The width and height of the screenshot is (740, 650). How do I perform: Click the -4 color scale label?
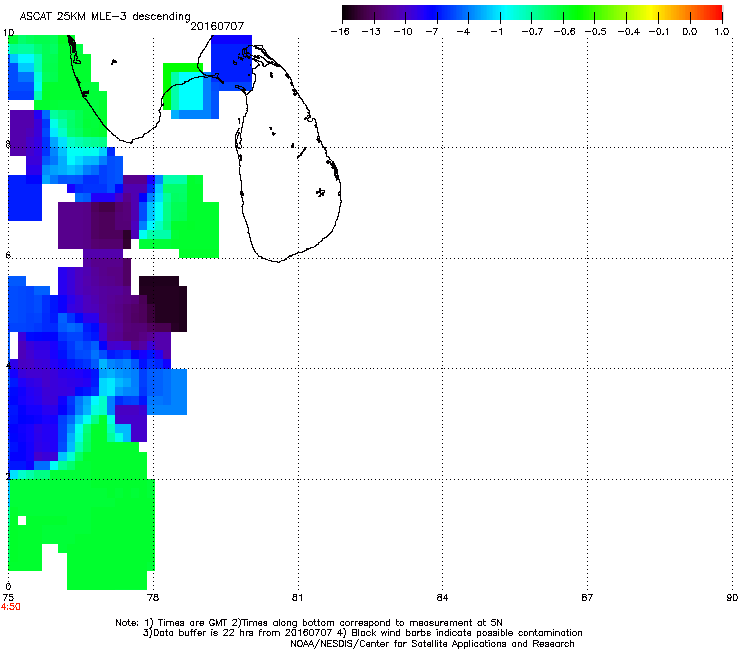pyautogui.click(x=463, y=32)
